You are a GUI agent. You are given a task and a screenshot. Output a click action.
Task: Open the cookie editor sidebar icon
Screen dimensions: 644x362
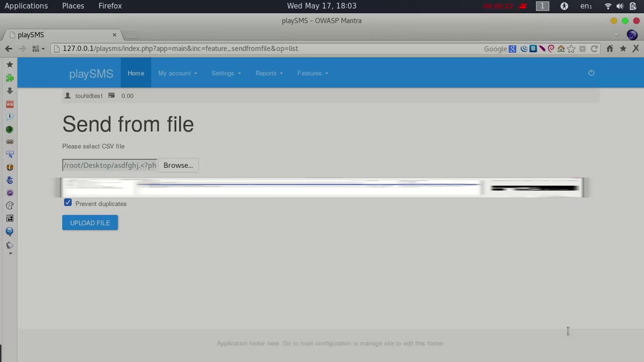(x=10, y=206)
